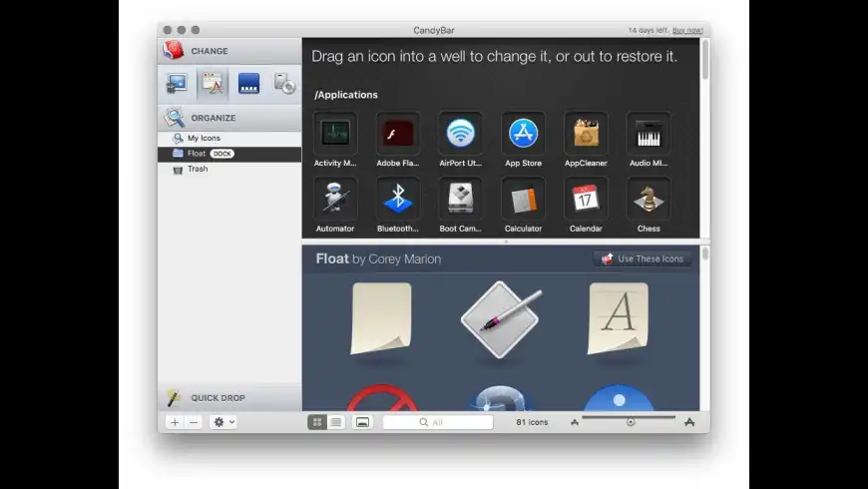
Task: Switch to grid view
Action: (x=317, y=422)
